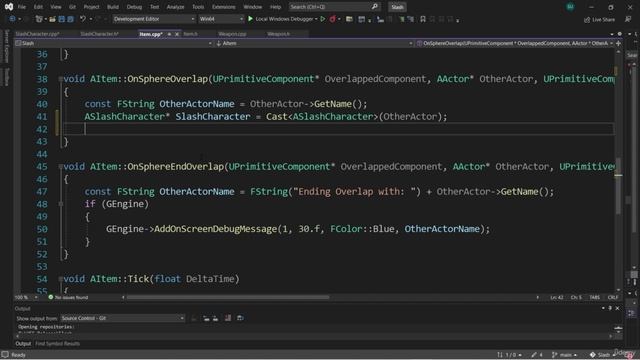This screenshot has width=640, height=360.
Task: Open the user account avatar
Action: point(570,7)
